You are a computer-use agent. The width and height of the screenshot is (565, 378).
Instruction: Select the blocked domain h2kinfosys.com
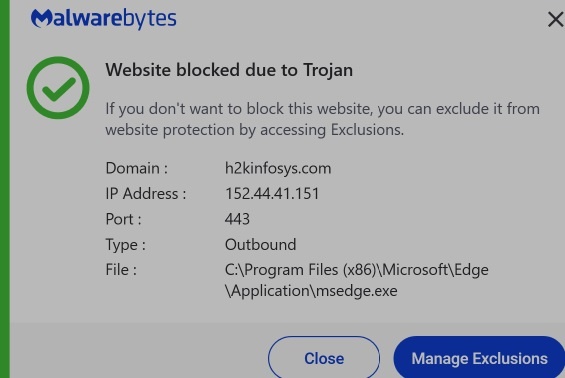coord(278,169)
